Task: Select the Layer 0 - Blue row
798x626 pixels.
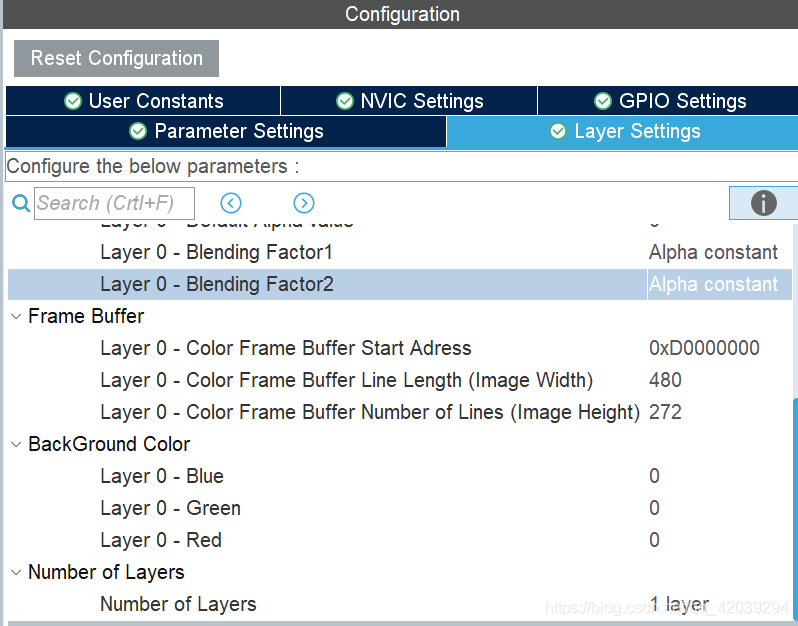Action: coord(400,476)
